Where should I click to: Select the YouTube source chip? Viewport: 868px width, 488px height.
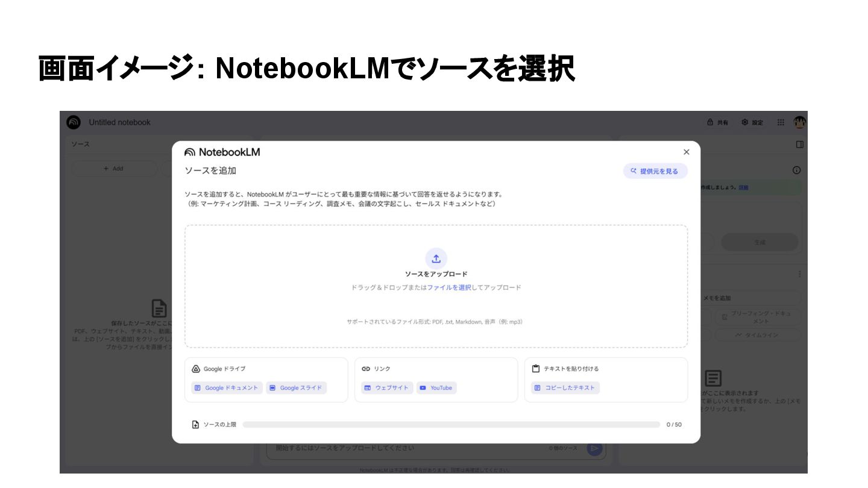(436, 388)
